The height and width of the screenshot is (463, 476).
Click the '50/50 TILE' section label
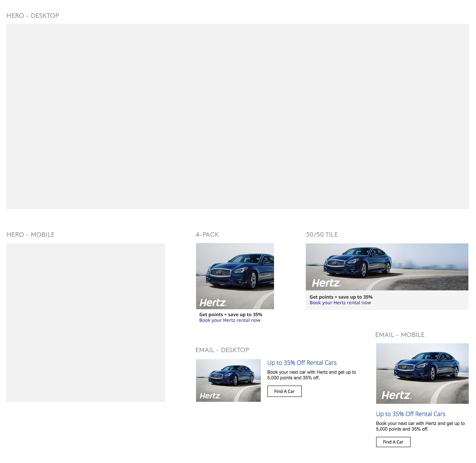pos(322,234)
